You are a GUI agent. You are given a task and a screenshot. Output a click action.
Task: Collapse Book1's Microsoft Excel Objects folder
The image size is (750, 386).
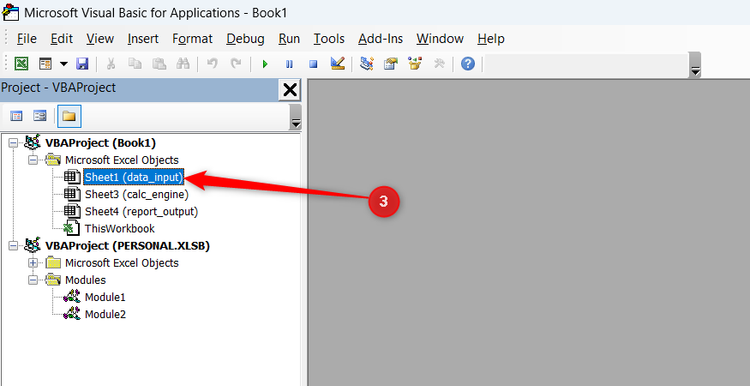coord(33,160)
